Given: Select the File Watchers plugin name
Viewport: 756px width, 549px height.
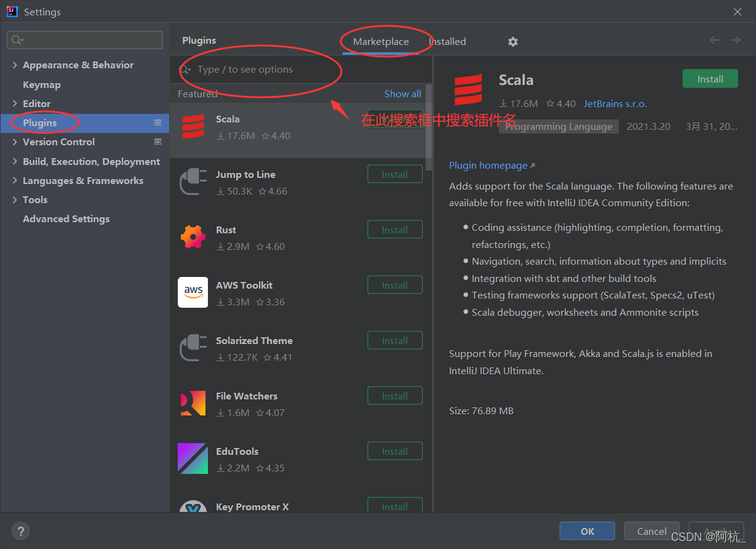Looking at the screenshot, I should click(x=247, y=396).
